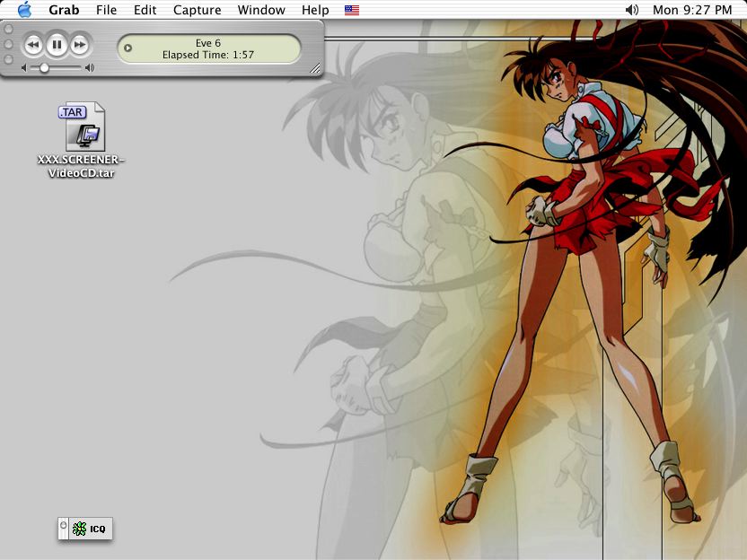Open the File menu
This screenshot has width=747, height=560.
tap(106, 10)
